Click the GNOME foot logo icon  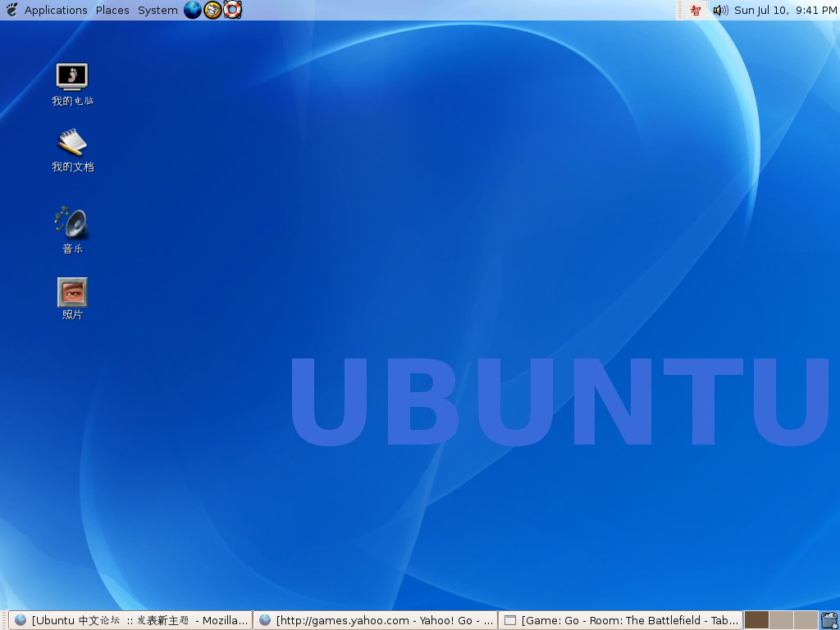coord(11,10)
